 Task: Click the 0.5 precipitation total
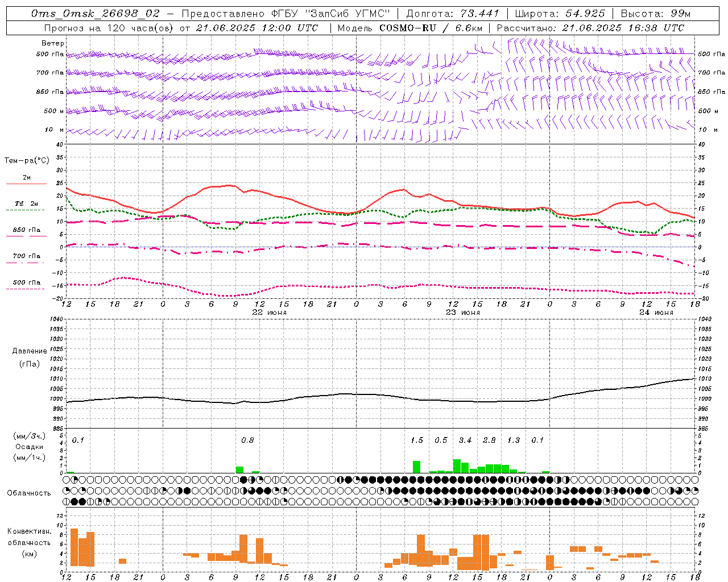point(441,440)
